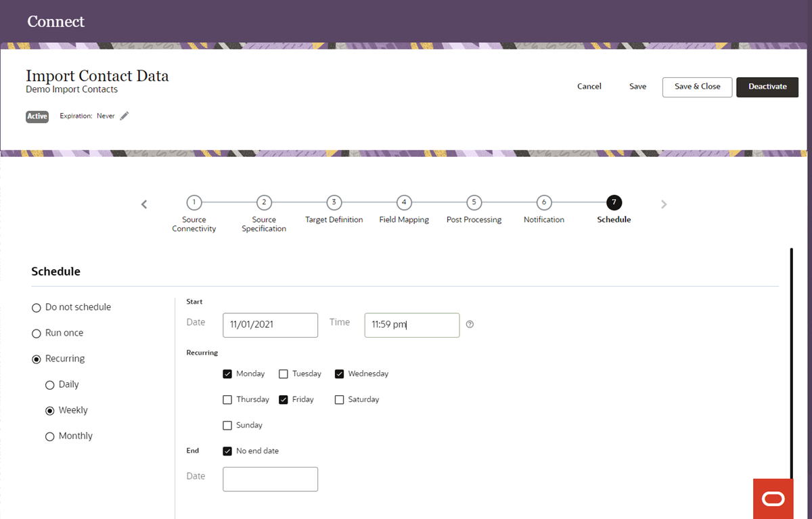Uncheck the Wednesday checkbox
This screenshot has height=519, width=812.
coord(340,374)
